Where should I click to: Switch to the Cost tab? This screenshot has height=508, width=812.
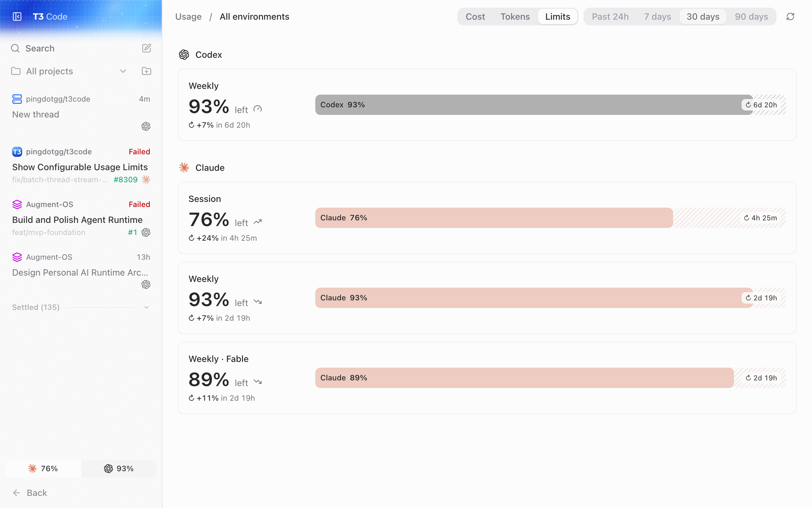click(475, 17)
